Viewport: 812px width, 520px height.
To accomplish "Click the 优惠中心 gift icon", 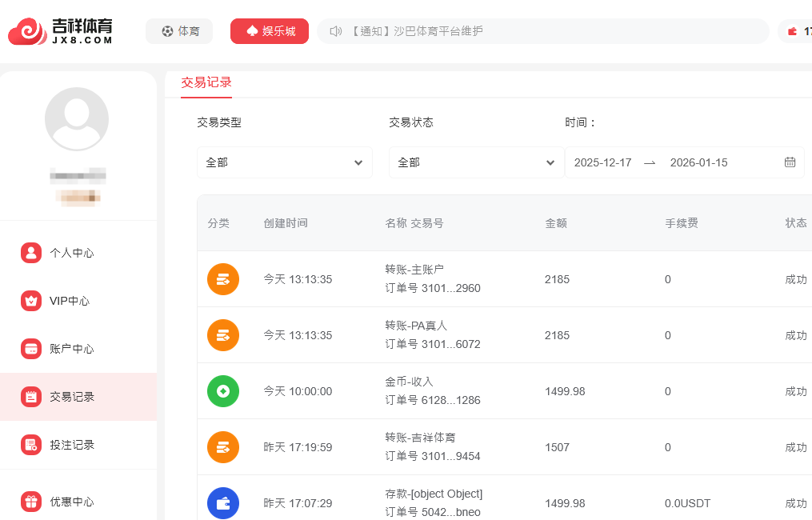I will [31, 502].
